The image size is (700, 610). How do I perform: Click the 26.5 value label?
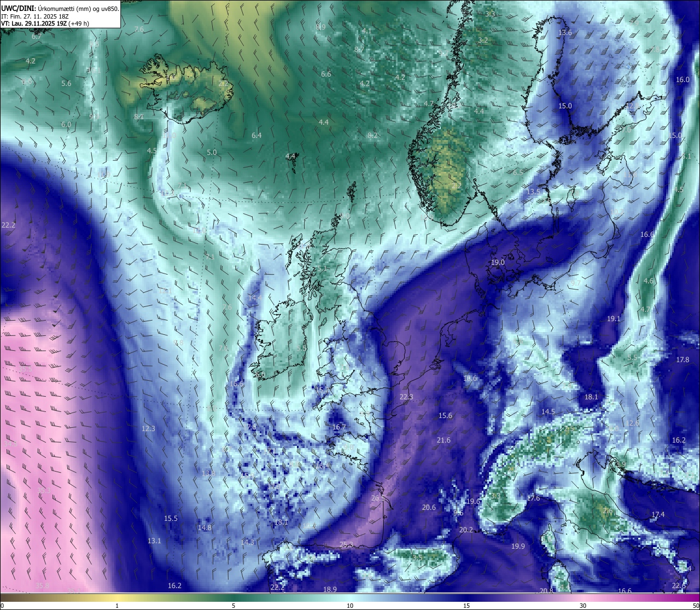(378, 498)
